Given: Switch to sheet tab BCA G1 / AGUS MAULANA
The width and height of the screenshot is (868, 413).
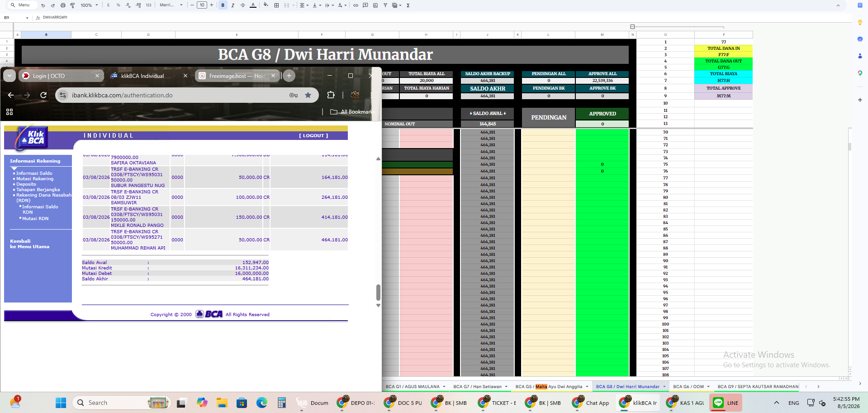Looking at the screenshot, I should click(413, 387).
